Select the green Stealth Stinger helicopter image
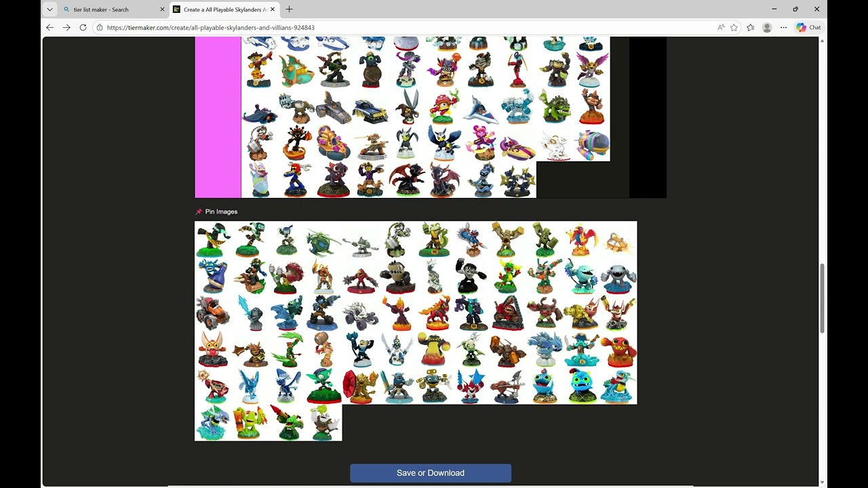This screenshot has width=868, height=488. point(323,239)
